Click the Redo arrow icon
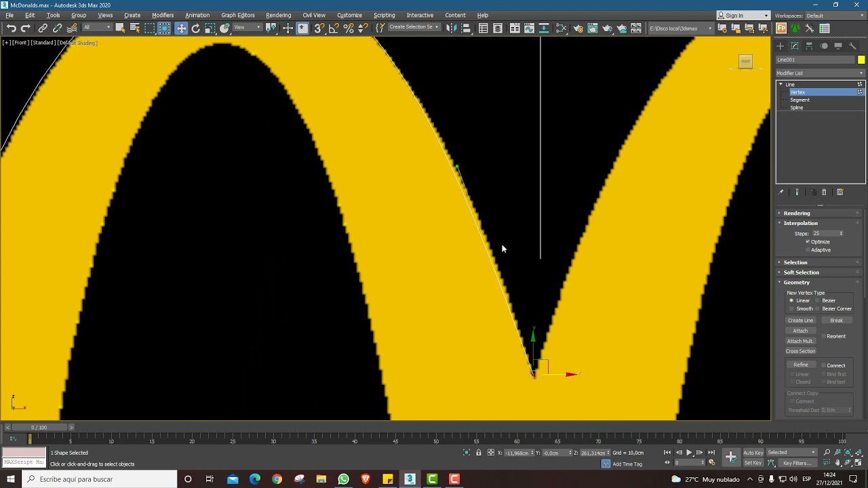 click(x=26, y=28)
